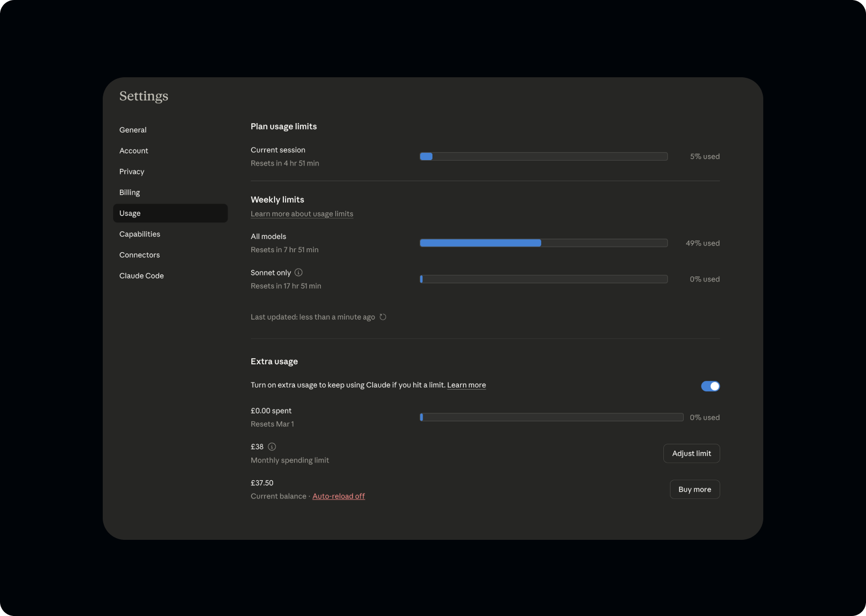Click the Auto-reload off link
The width and height of the screenshot is (866, 616).
tap(339, 496)
